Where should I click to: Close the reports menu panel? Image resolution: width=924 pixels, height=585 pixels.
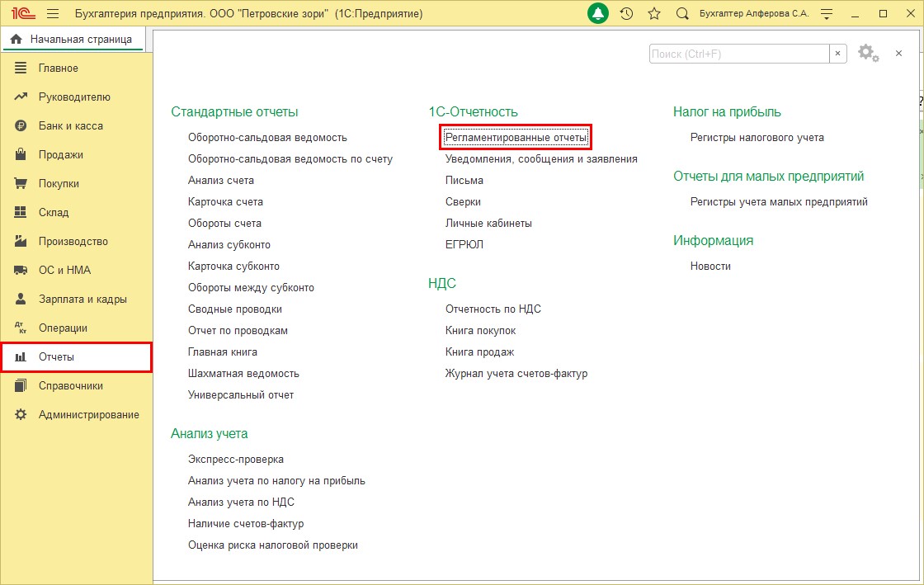pyautogui.click(x=898, y=53)
